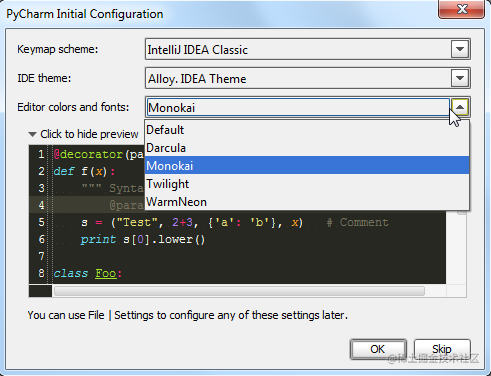Click the "class Foo:" line in the preview
Viewport: 491px width, 376px height.
pyautogui.click(x=88, y=273)
